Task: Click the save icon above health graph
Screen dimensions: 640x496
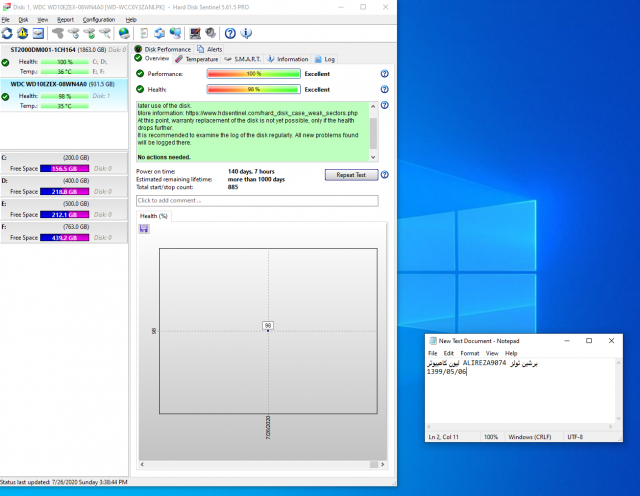Action: click(x=144, y=228)
